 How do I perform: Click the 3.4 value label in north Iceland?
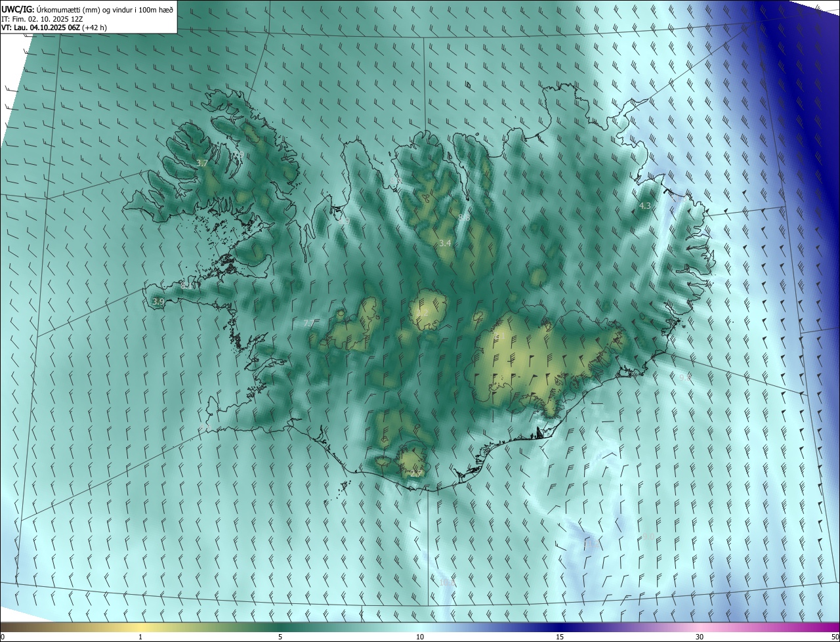pyautogui.click(x=445, y=243)
